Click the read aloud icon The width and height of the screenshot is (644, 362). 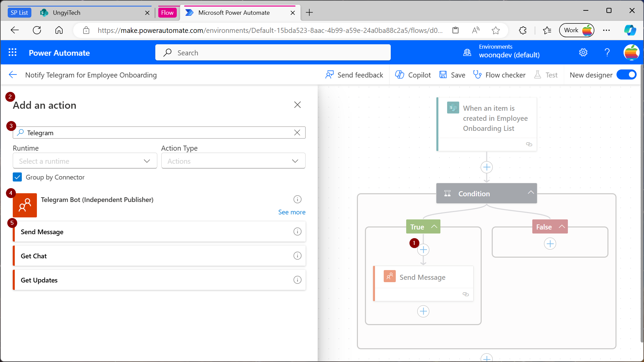click(x=476, y=30)
